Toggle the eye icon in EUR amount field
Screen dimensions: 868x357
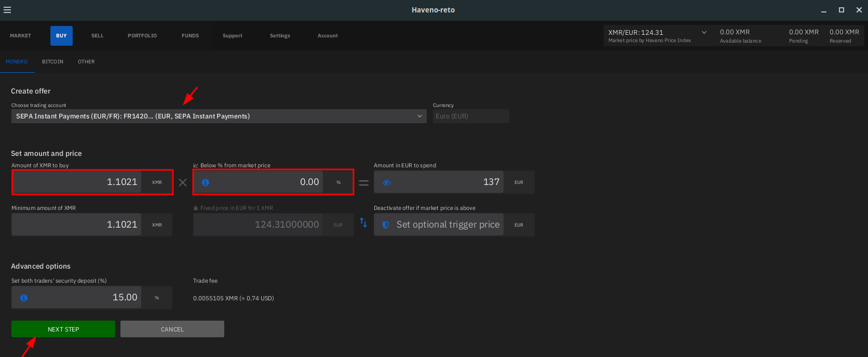coord(387,182)
